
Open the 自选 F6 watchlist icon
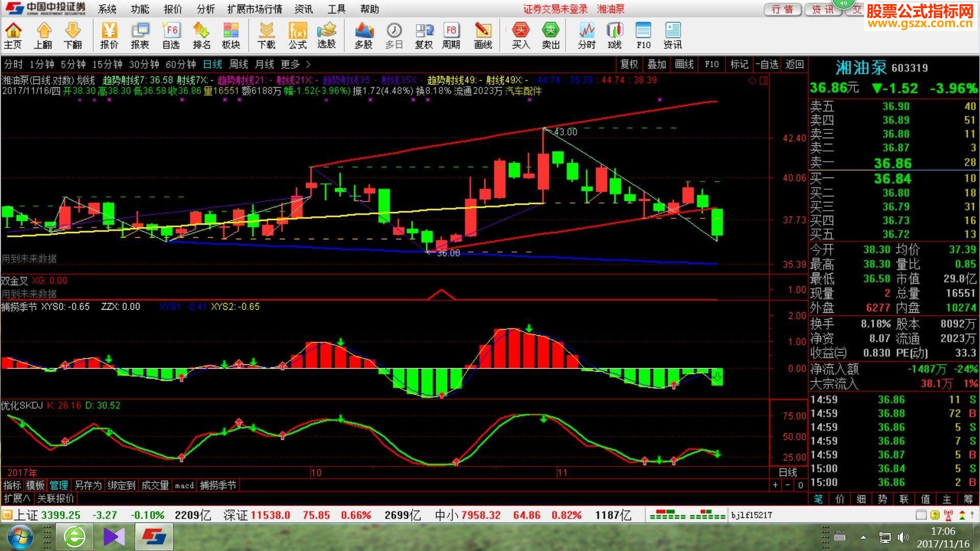pos(171,36)
